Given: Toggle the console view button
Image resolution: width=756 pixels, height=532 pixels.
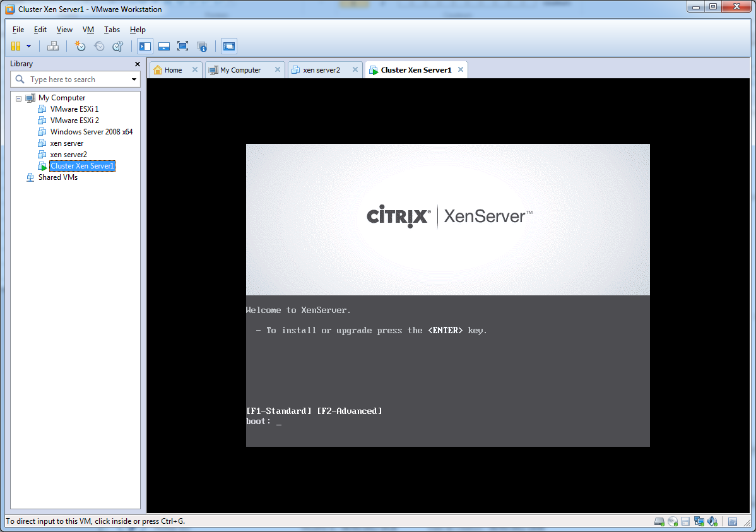Looking at the screenshot, I should pos(228,46).
